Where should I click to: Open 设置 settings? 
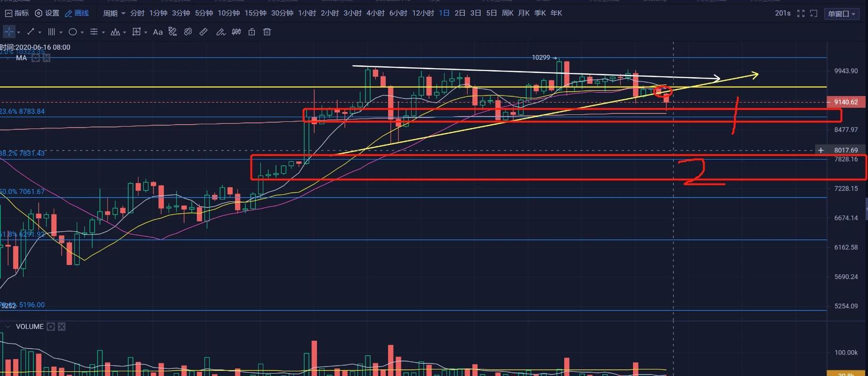(x=47, y=13)
